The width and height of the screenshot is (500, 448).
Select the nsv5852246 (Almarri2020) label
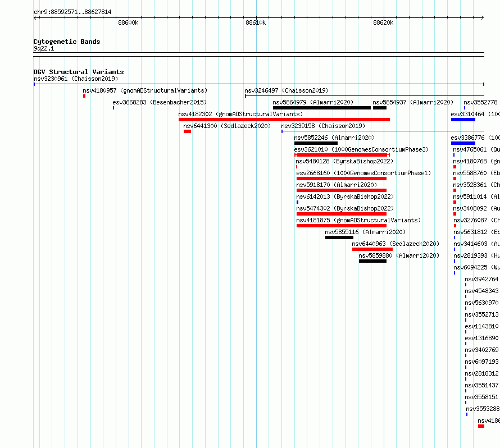(334, 138)
